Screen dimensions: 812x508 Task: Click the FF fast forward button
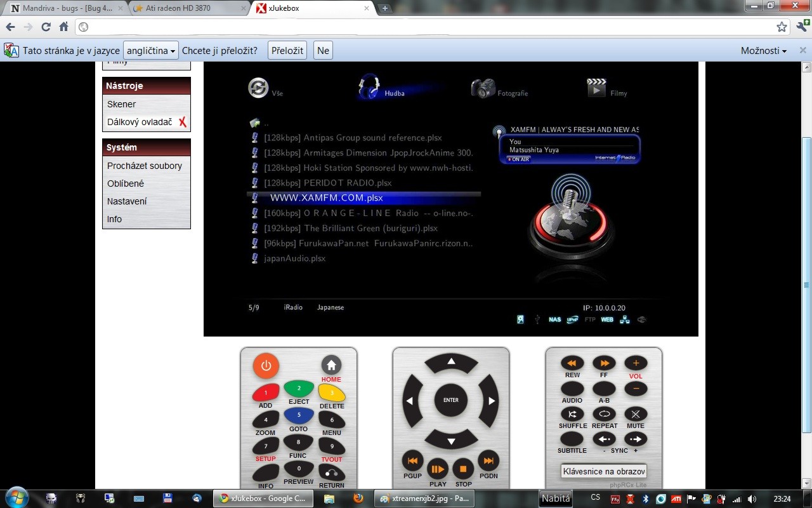[604, 363]
